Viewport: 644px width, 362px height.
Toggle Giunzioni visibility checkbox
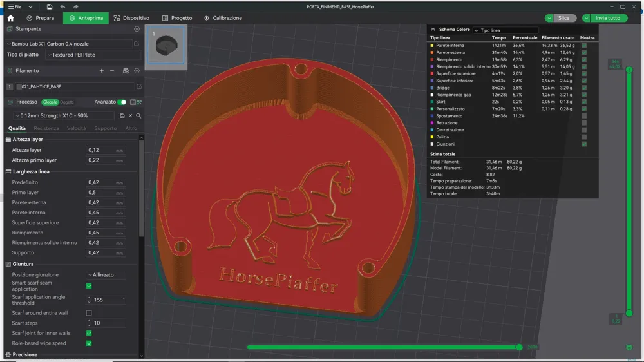click(x=584, y=144)
